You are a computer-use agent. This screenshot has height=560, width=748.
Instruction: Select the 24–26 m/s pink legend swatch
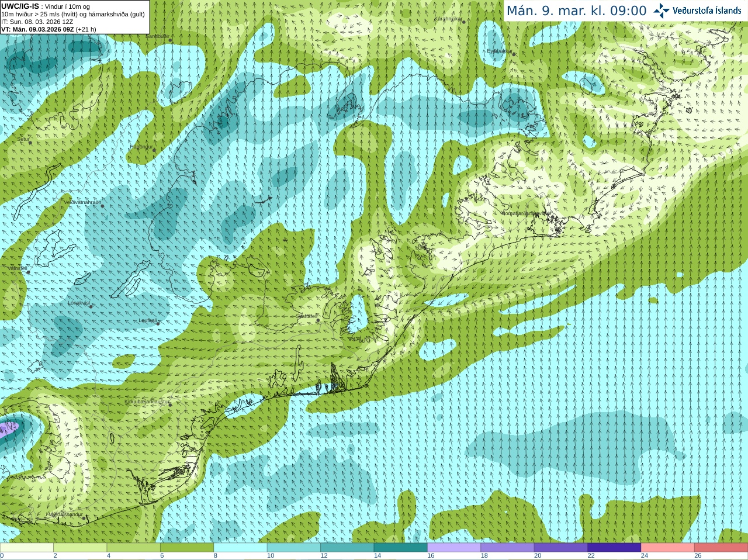[x=667, y=548]
